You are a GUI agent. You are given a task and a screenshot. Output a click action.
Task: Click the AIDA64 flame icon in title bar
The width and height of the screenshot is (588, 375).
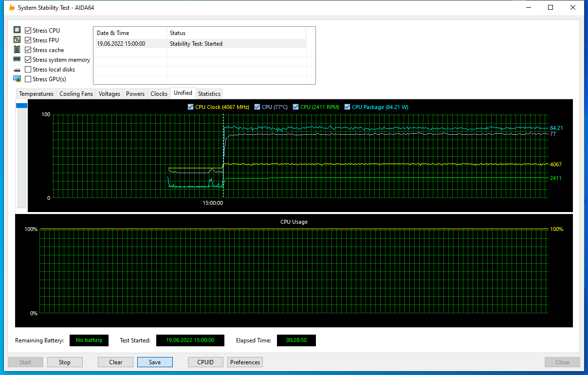click(12, 7)
